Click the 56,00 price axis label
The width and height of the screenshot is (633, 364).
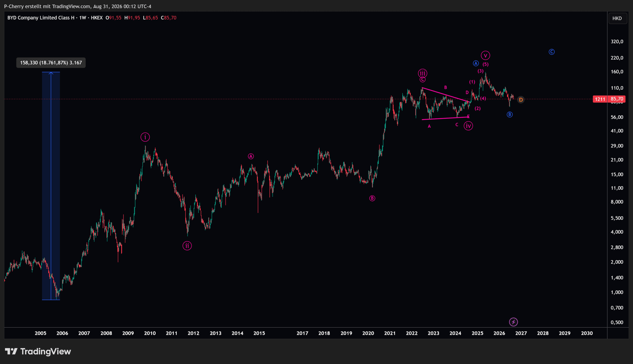(617, 117)
